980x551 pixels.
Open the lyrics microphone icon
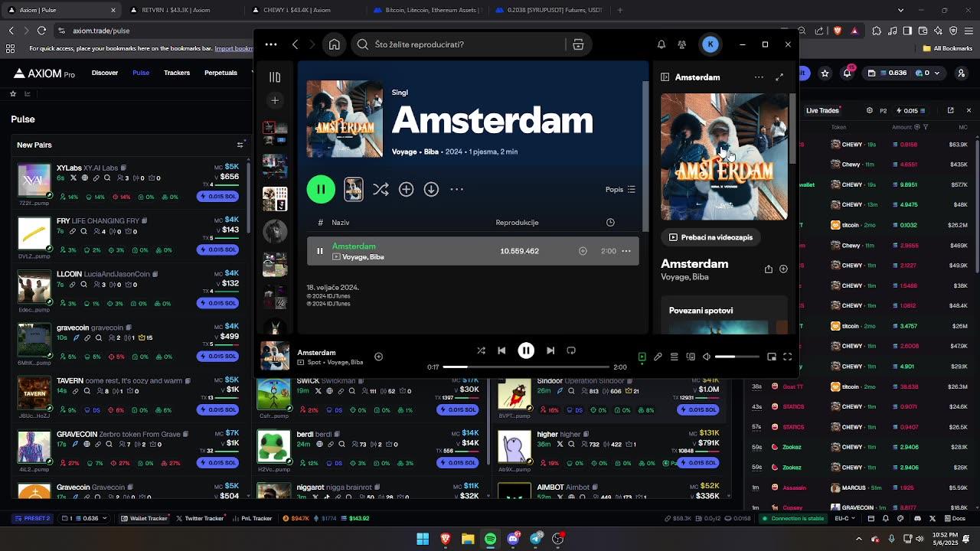click(x=658, y=357)
